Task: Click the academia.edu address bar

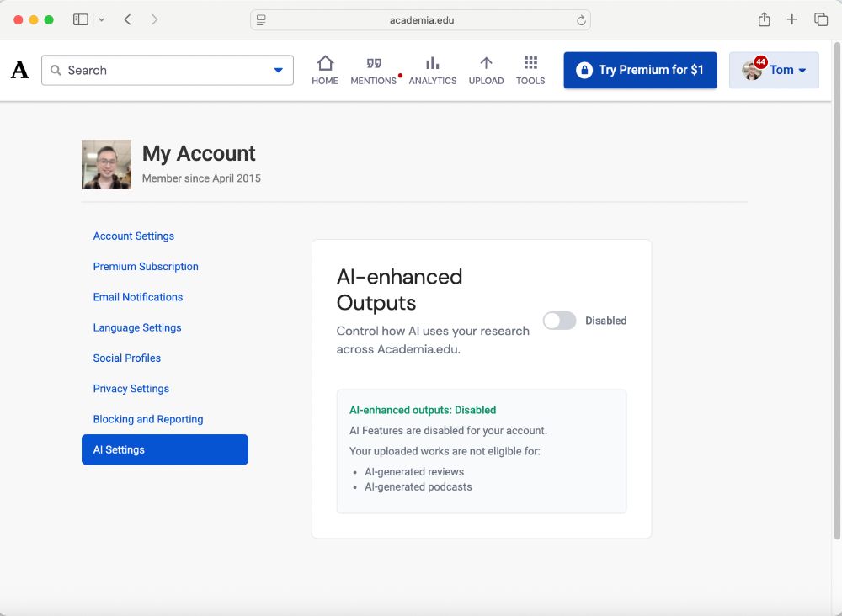Action: click(420, 20)
